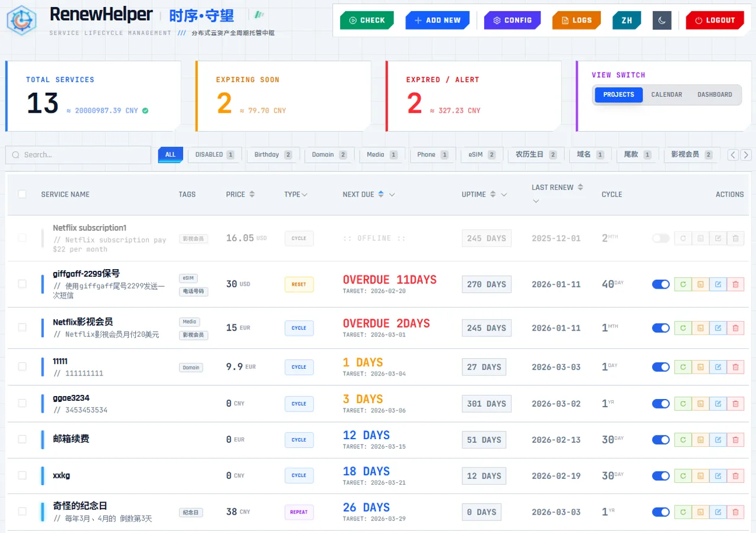Viewport: 756px width, 533px height.
Task: Show only DISABLED services
Action: [x=215, y=155]
